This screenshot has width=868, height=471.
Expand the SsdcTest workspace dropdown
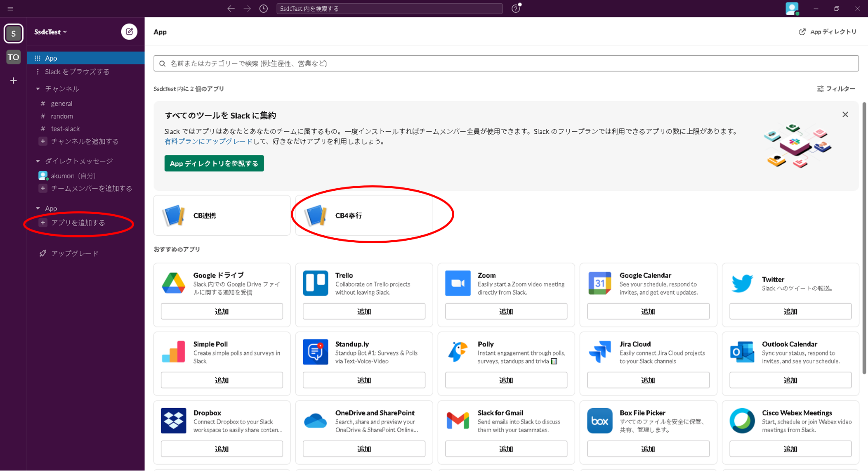(51, 32)
